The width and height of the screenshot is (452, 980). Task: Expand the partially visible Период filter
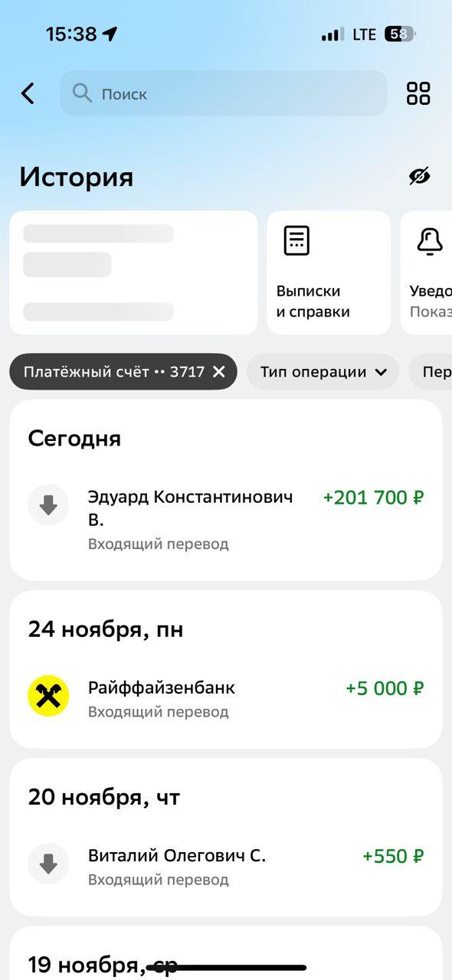click(435, 371)
